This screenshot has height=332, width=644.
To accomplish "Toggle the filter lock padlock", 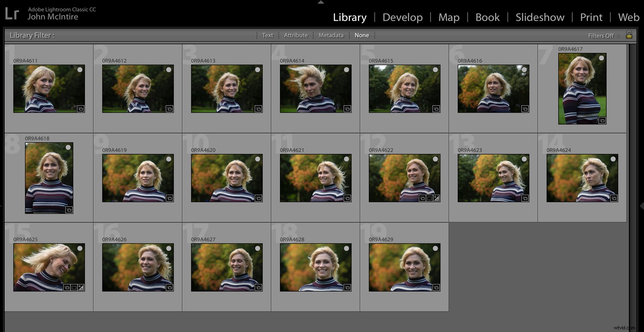I will 629,34.
